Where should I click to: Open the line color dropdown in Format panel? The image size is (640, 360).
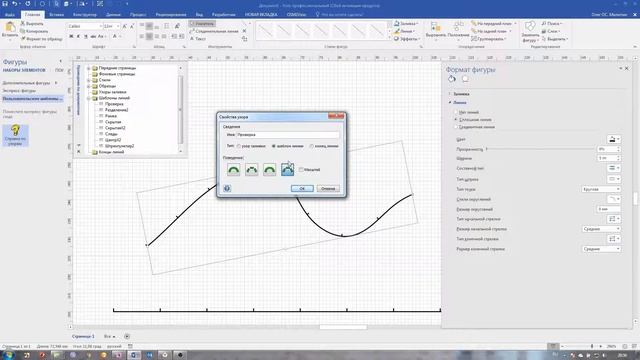[613, 139]
